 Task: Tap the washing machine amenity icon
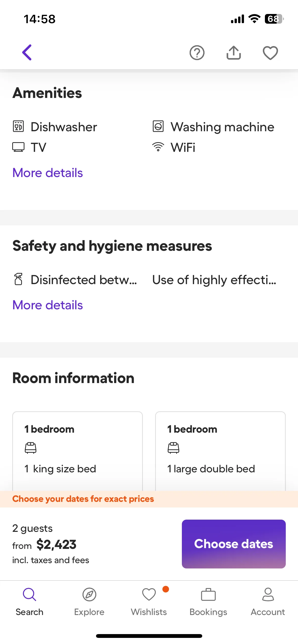[x=158, y=126]
